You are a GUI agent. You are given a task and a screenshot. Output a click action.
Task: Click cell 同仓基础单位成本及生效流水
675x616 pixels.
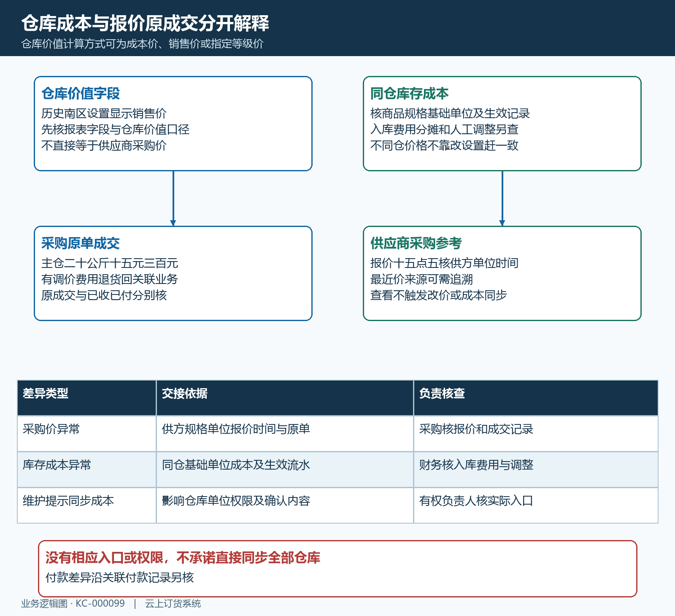point(285,470)
